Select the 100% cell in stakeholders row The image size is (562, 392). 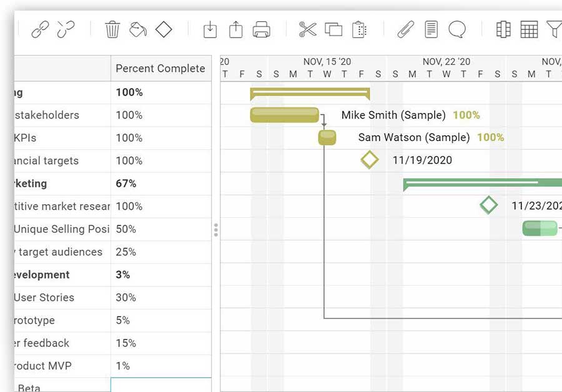click(161, 115)
